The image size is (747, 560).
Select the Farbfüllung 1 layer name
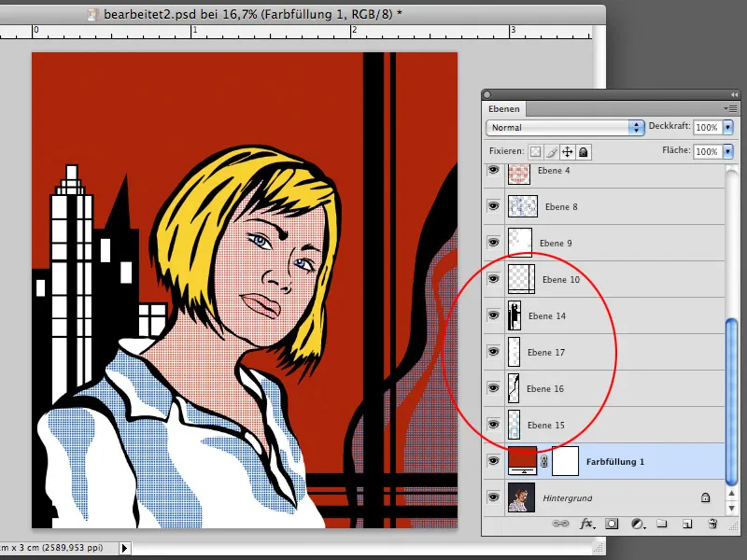click(x=615, y=461)
